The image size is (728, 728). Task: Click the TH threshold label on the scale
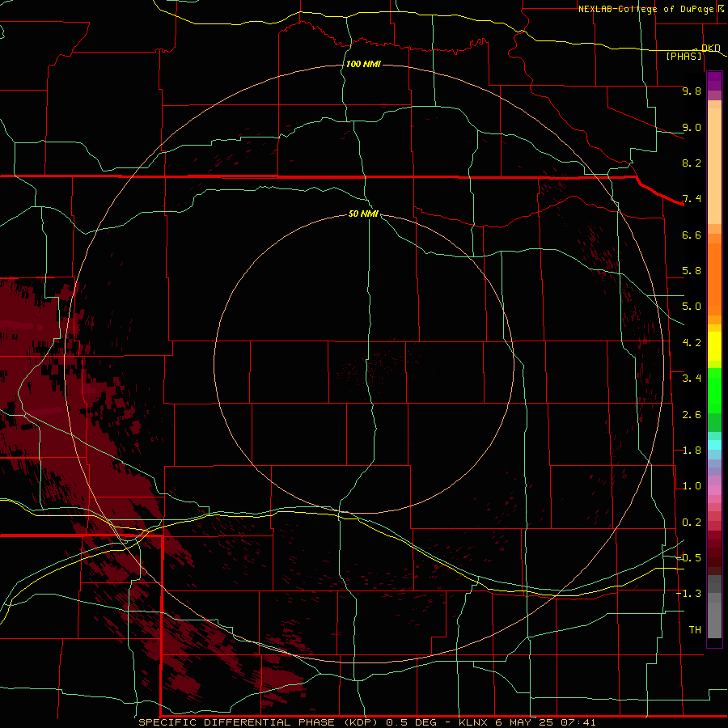695,630
